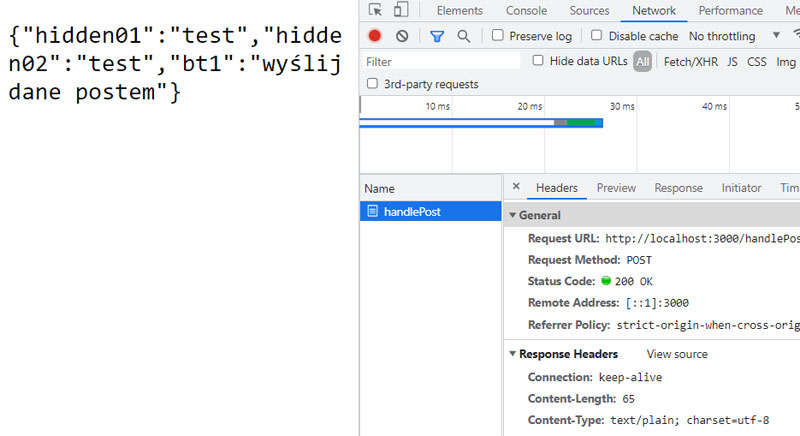Click the Filter text input field
800x436 pixels.
point(440,61)
